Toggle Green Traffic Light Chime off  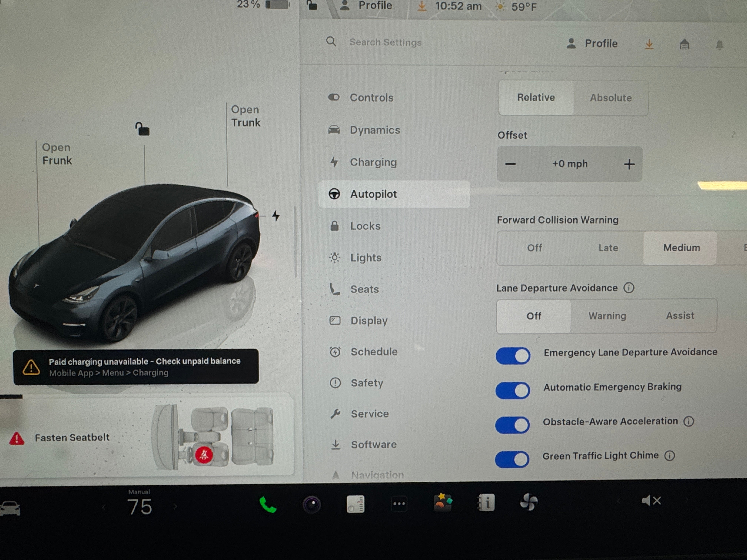512,459
